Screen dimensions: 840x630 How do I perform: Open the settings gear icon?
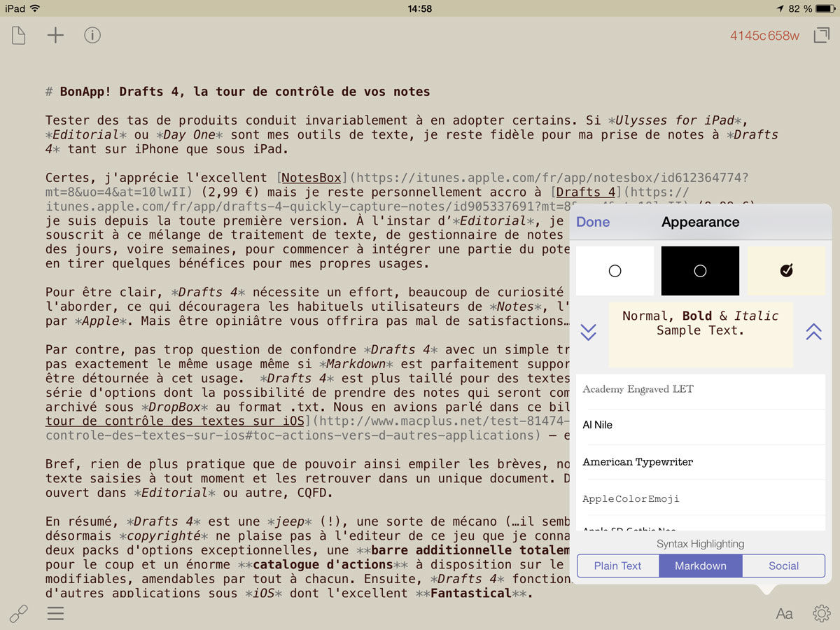coord(821,614)
